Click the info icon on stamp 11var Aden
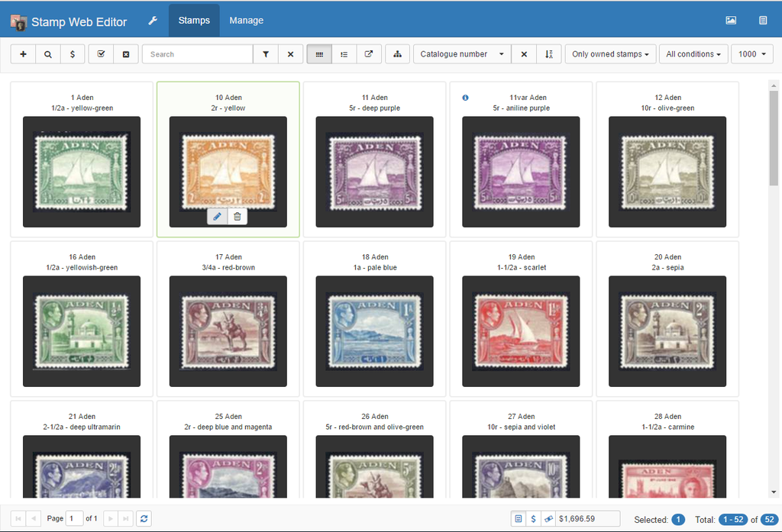 tap(466, 97)
